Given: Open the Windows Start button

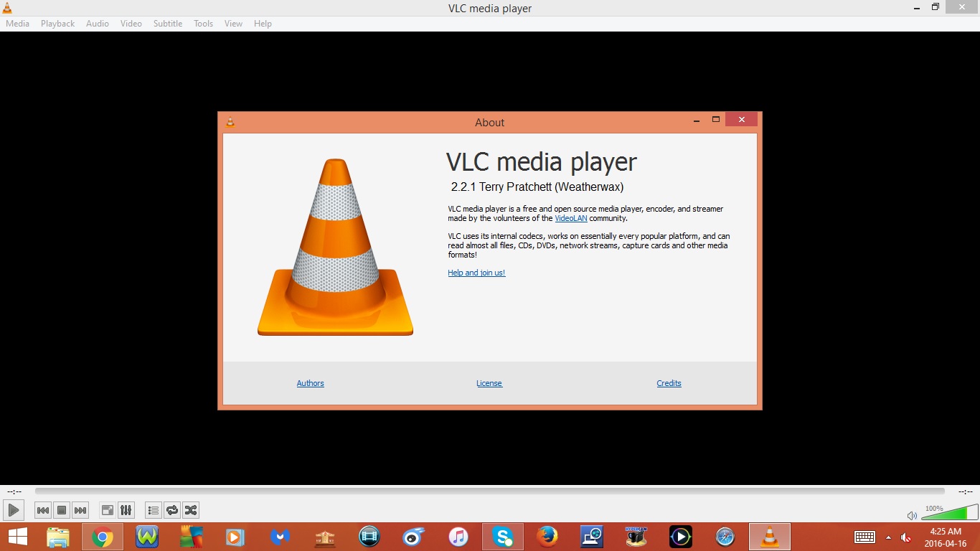Looking at the screenshot, I should 18,537.
